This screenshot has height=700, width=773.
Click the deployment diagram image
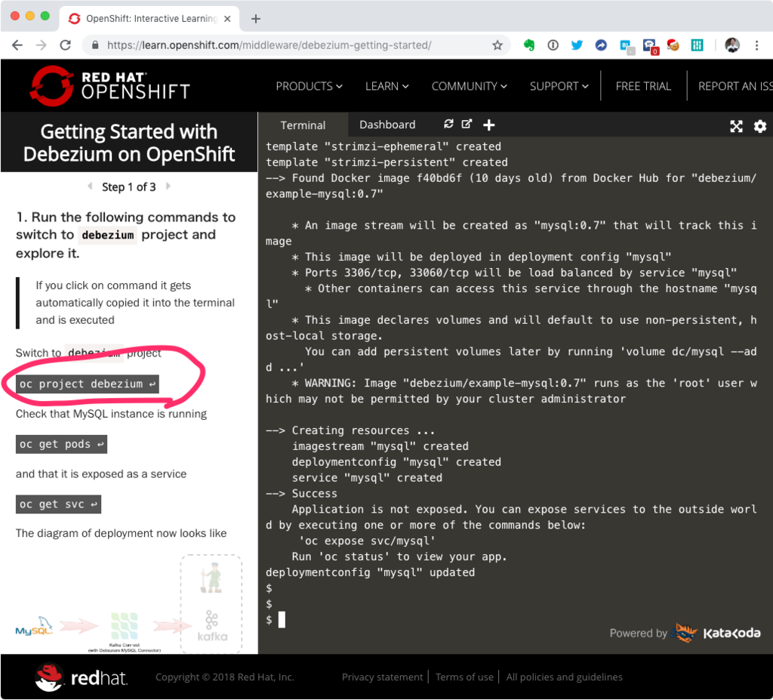129,604
